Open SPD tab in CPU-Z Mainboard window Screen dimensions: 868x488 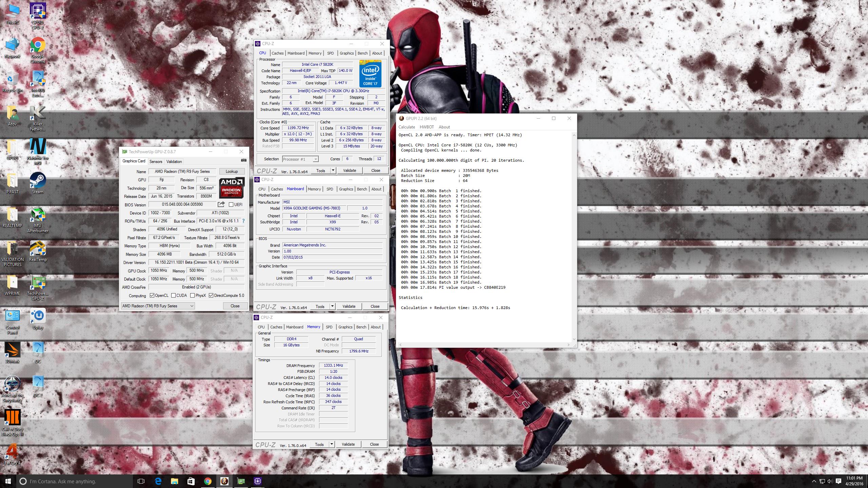(x=330, y=189)
